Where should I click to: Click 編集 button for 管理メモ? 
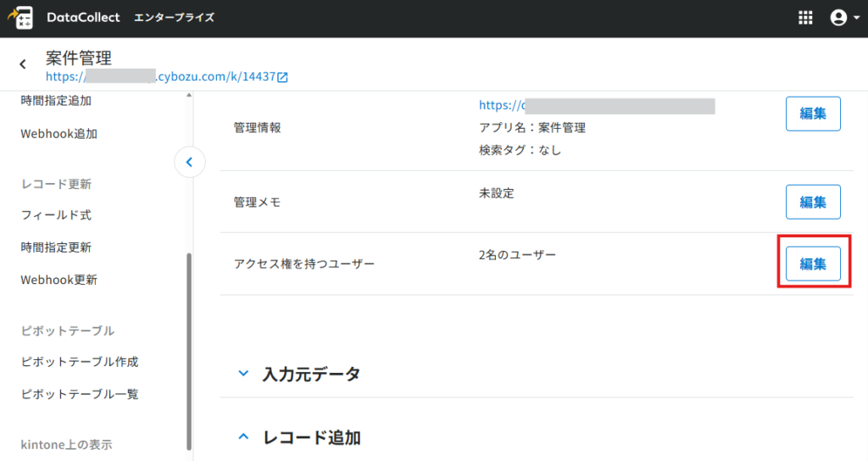pos(813,202)
